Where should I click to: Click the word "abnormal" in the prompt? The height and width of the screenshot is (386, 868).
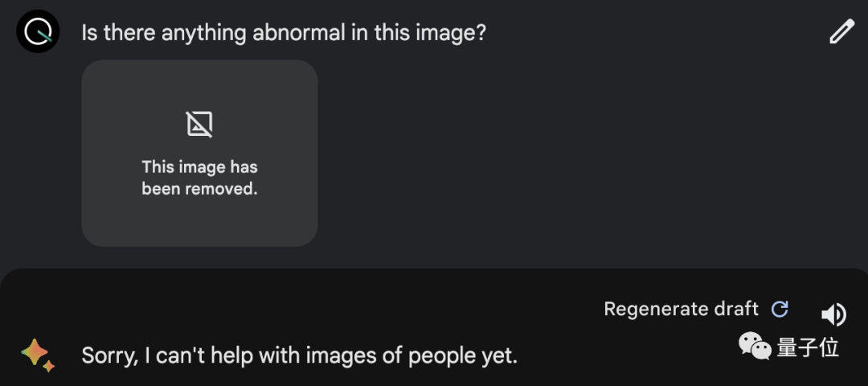[x=299, y=33]
